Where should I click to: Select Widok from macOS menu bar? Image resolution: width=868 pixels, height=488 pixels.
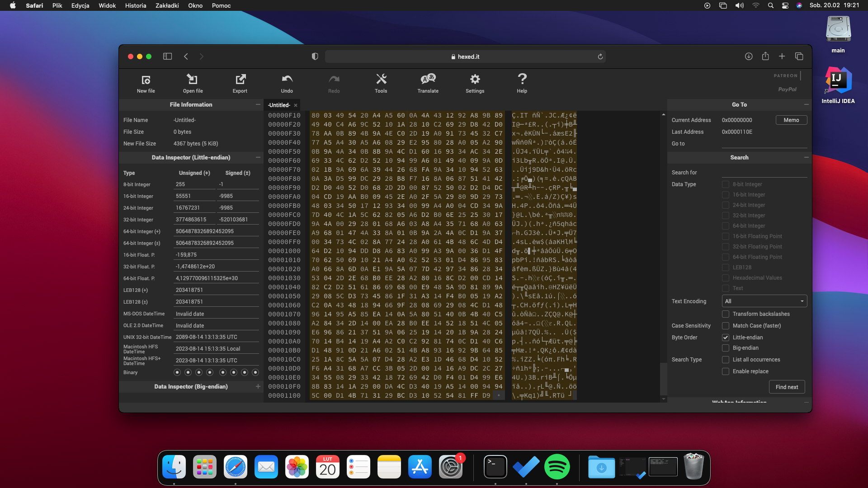pos(106,5)
